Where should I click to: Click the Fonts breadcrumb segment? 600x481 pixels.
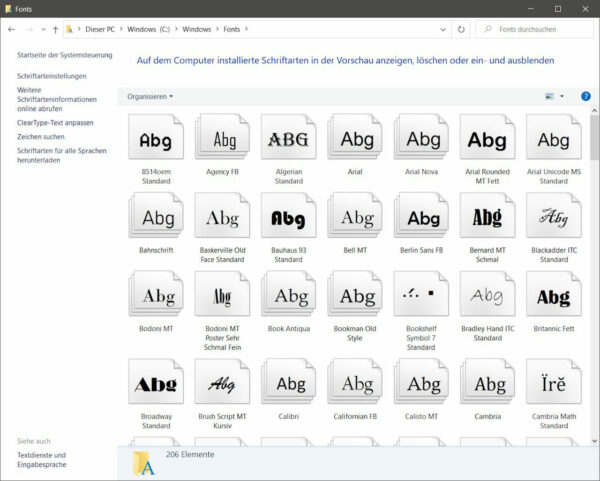(x=232, y=29)
